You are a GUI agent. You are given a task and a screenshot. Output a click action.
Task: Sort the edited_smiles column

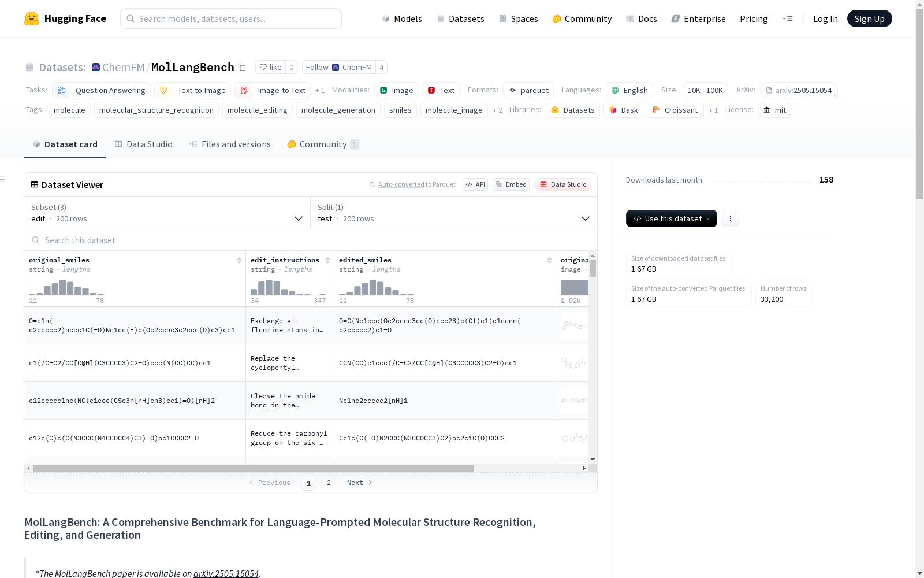[x=549, y=260]
